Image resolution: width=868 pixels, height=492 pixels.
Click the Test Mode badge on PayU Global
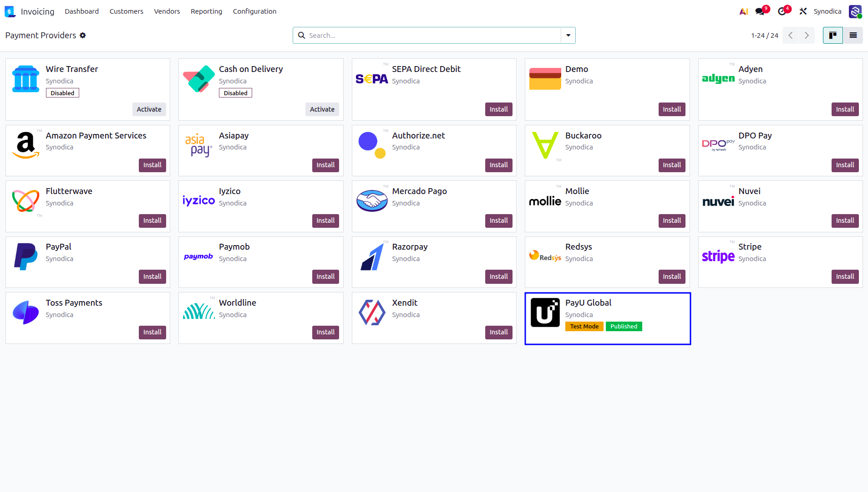tap(584, 326)
